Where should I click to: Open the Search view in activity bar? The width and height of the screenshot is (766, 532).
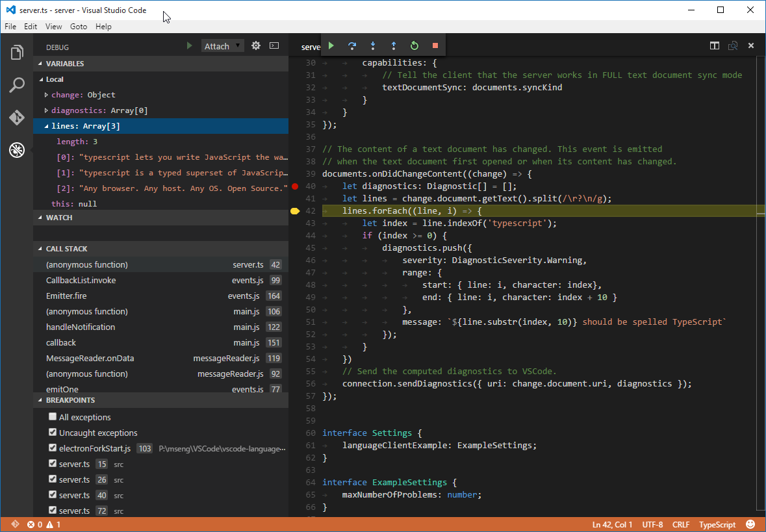pyautogui.click(x=17, y=85)
